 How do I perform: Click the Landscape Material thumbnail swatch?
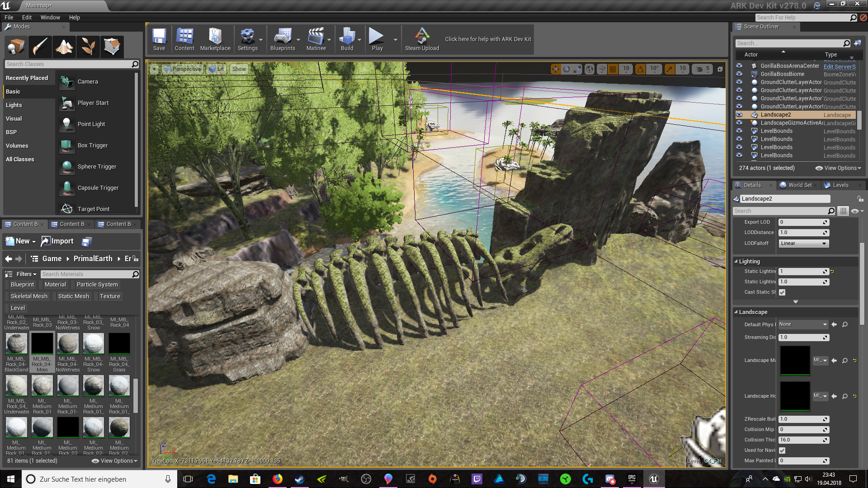coord(795,361)
